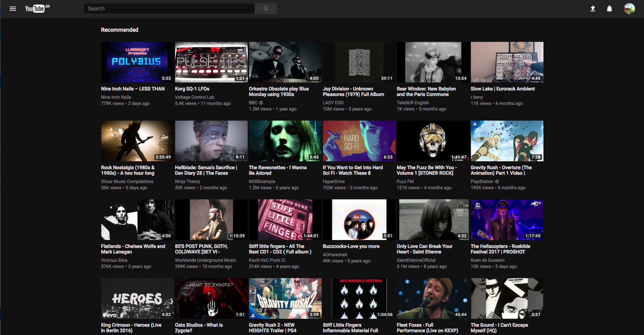Viewport: 644px width, 335px height.
Task: Go to SaintEtienneOfficial channel
Action: 416,260
